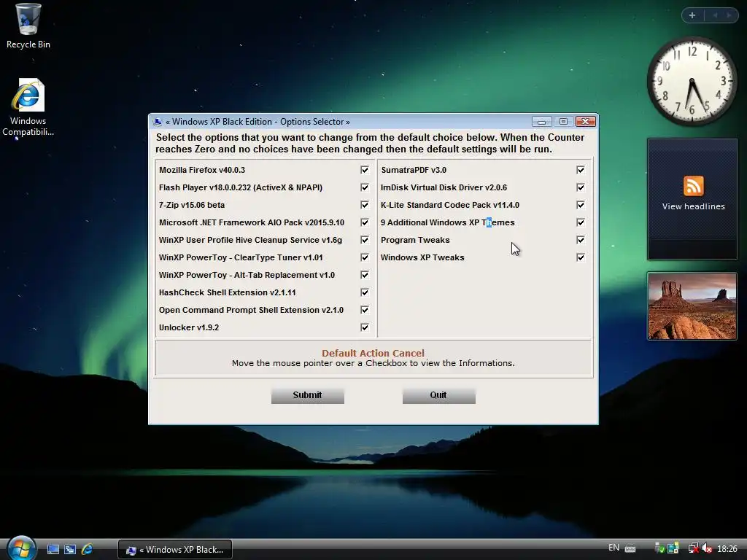Click the Switch between windows quick launch icon
747x560 pixels.
pyautogui.click(x=70, y=549)
